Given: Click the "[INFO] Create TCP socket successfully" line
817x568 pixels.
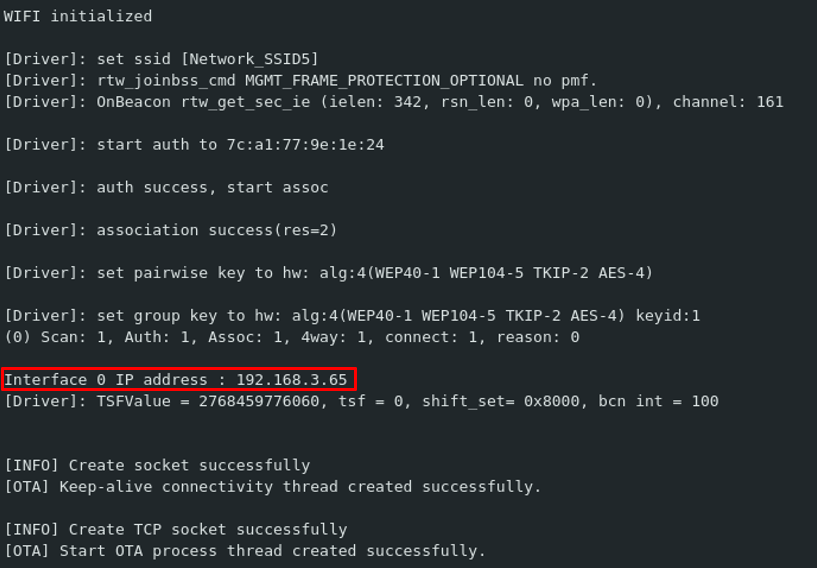Looking at the screenshot, I should (x=176, y=529).
